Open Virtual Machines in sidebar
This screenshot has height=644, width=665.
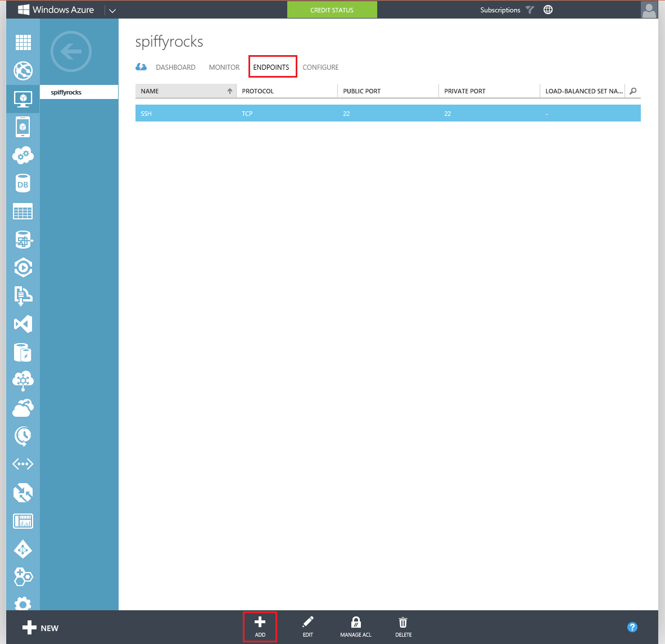coord(23,99)
